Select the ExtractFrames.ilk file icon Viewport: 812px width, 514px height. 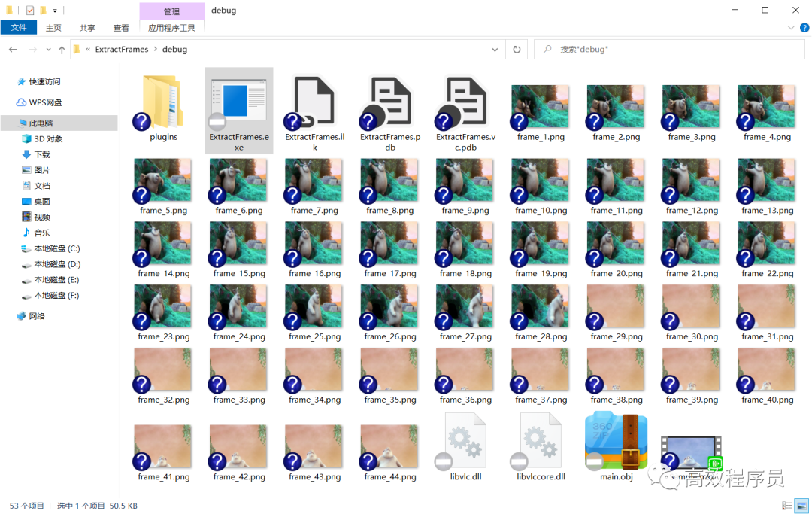(314, 102)
